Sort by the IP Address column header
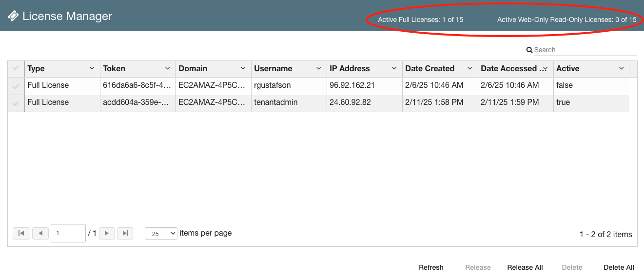 [350, 68]
